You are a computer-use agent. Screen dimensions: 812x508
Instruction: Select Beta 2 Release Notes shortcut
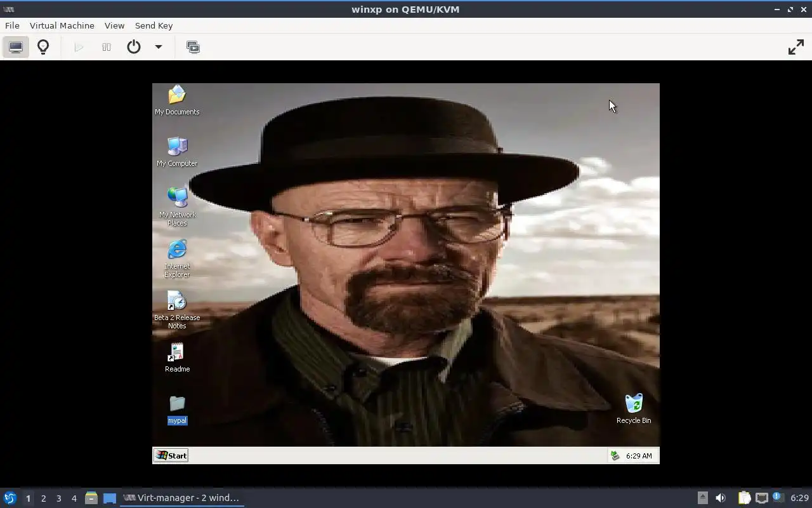pos(177,311)
